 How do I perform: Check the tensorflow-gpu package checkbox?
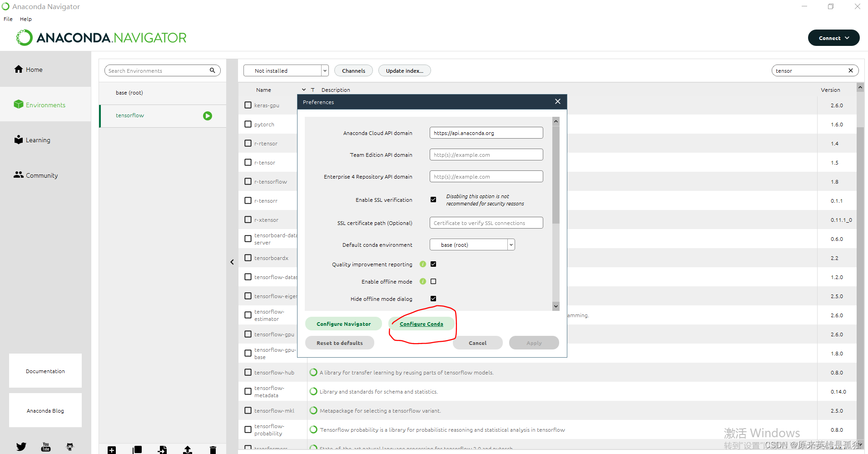point(248,334)
